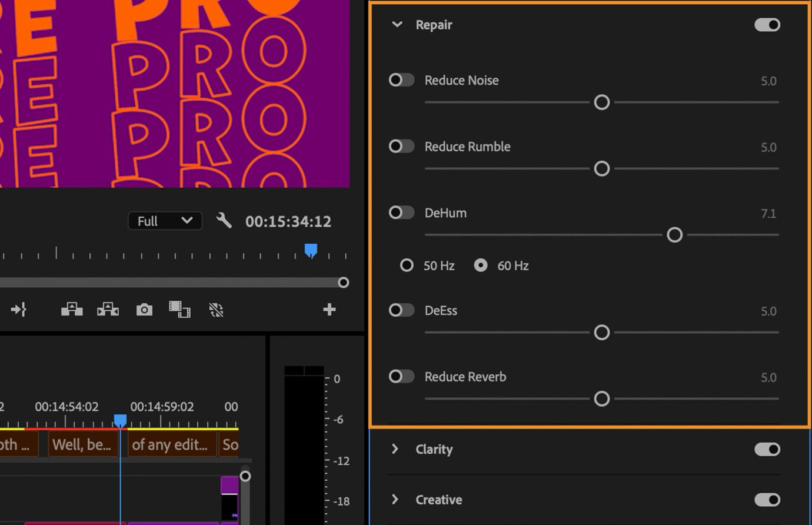Select the 60 Hz radio option
The width and height of the screenshot is (812, 525).
pos(481,265)
